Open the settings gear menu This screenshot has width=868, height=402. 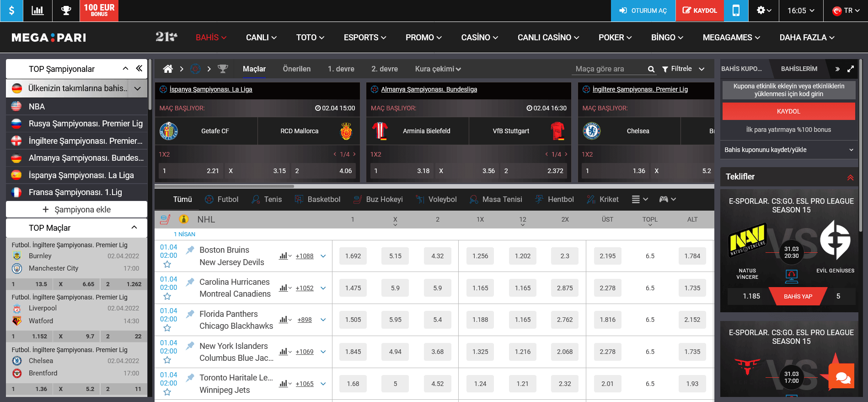pyautogui.click(x=764, y=11)
